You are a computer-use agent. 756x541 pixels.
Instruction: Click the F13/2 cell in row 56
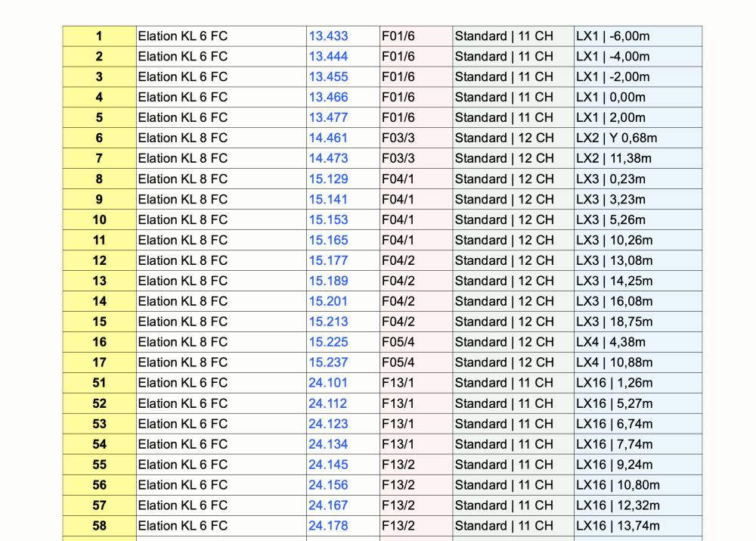[x=398, y=485]
